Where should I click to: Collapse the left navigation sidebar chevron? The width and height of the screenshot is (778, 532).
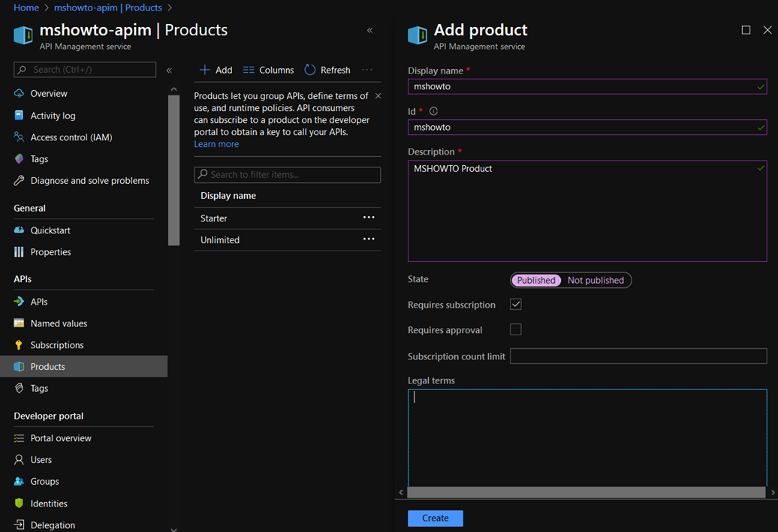point(169,70)
